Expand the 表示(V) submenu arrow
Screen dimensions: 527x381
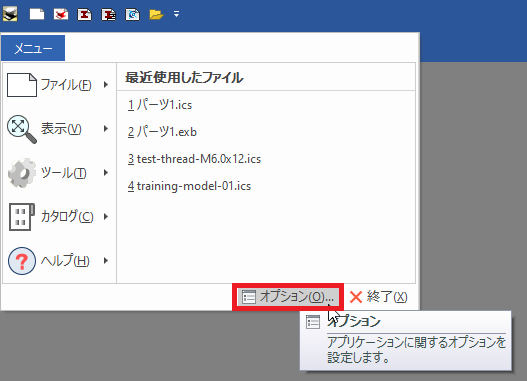pyautogui.click(x=106, y=128)
